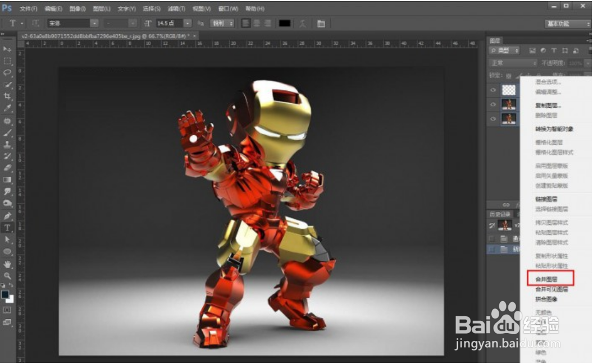Viewport: 593px width, 364px height.
Task: Open the 文件(F) menu
Action: tap(29, 8)
